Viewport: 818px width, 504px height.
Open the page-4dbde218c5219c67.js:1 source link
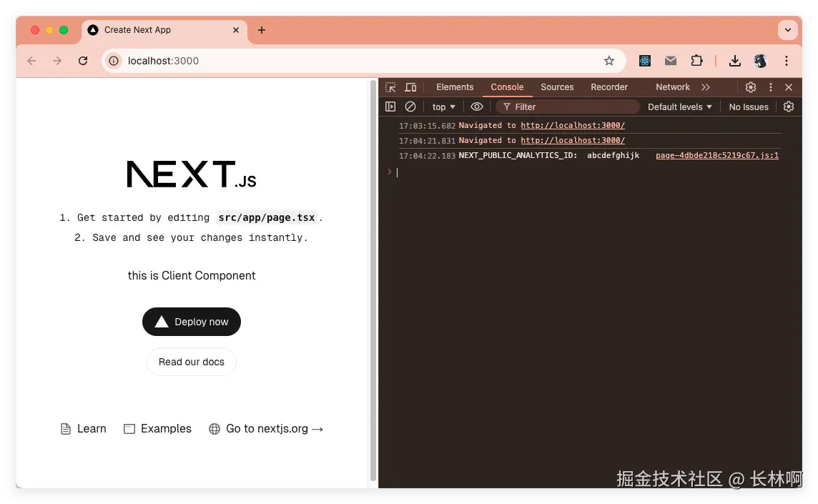click(717, 155)
